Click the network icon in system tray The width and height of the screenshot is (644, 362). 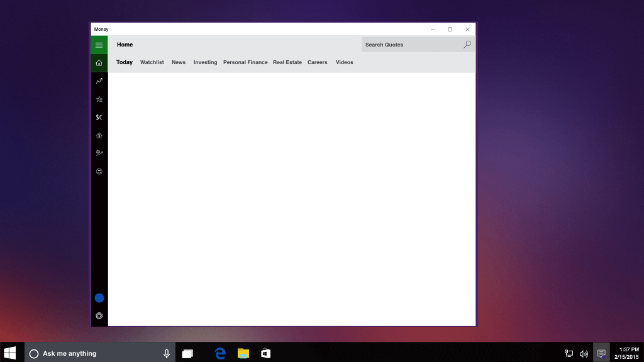569,353
